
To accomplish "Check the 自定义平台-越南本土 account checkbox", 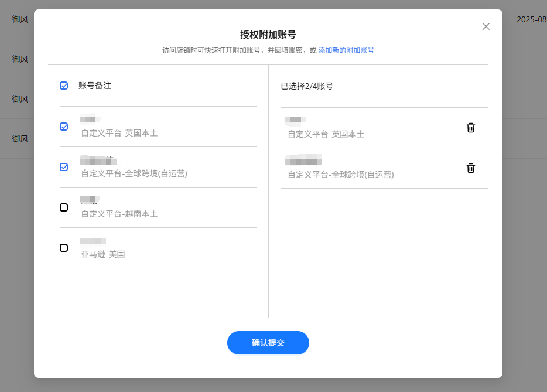I will [x=64, y=207].
